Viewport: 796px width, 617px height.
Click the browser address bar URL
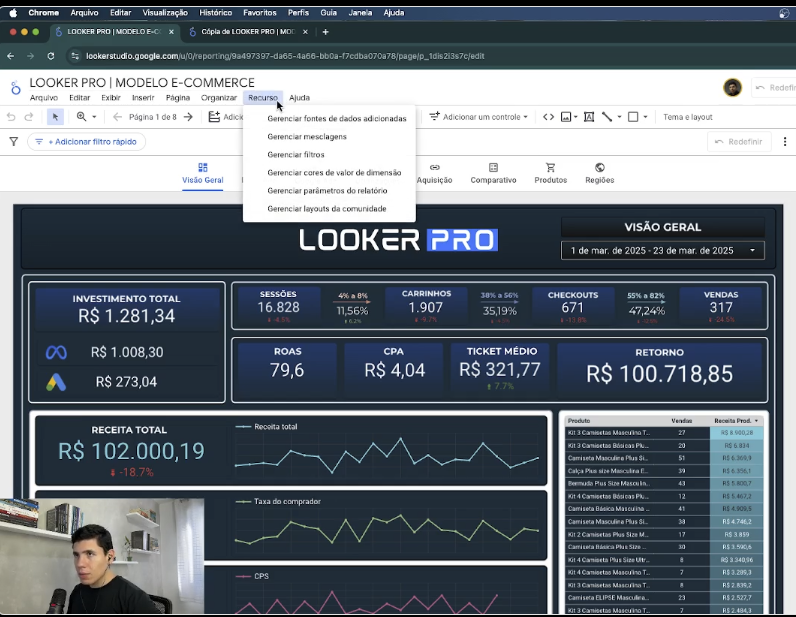[x=285, y=56]
